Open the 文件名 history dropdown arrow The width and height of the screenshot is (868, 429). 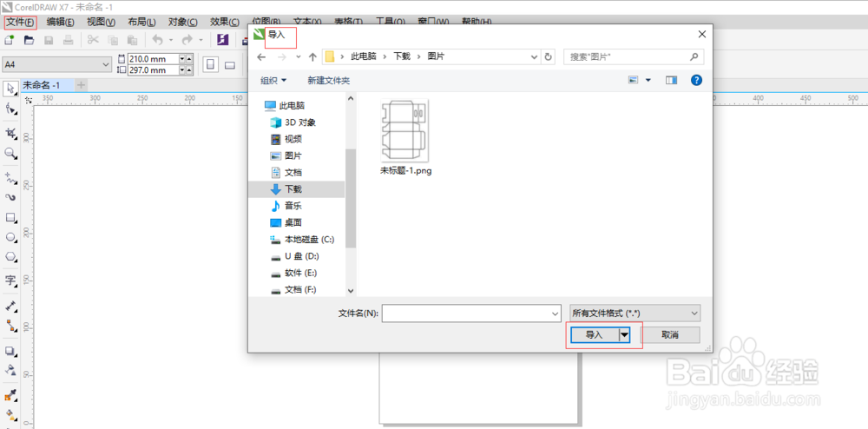click(x=556, y=313)
